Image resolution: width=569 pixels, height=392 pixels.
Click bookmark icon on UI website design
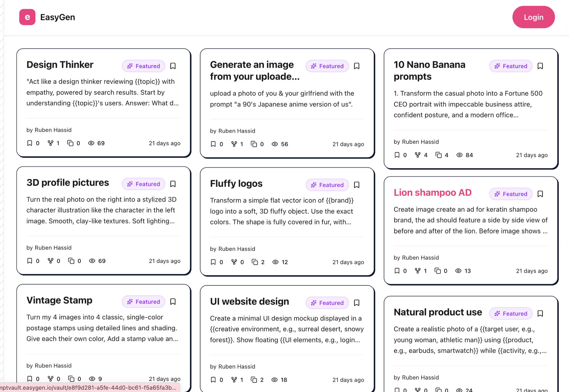357,303
